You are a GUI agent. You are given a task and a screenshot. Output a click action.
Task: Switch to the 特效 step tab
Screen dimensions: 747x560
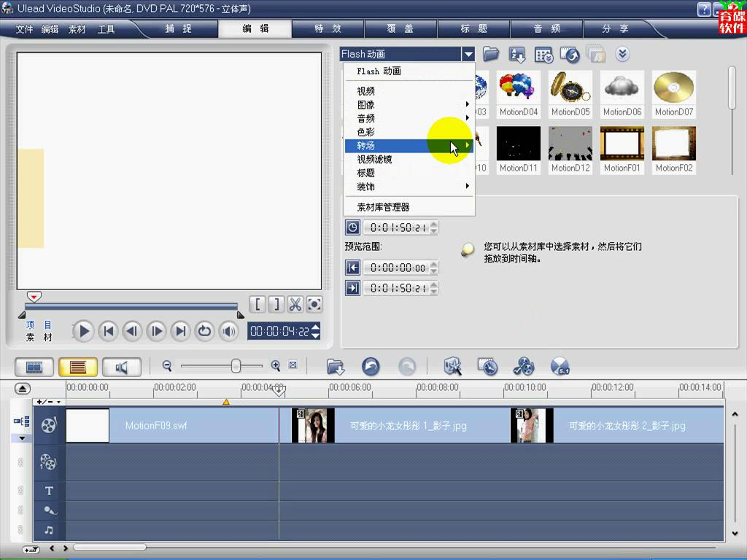pos(328,28)
